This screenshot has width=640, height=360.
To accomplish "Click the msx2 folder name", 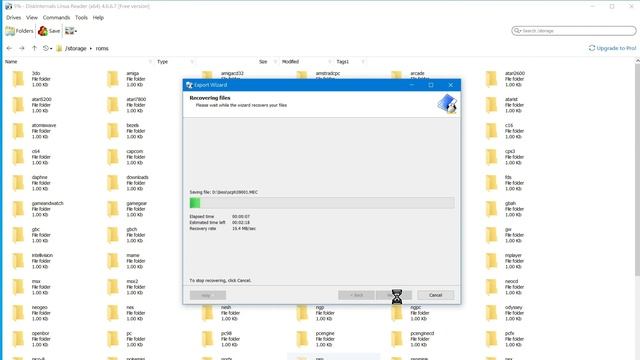I will (132, 281).
